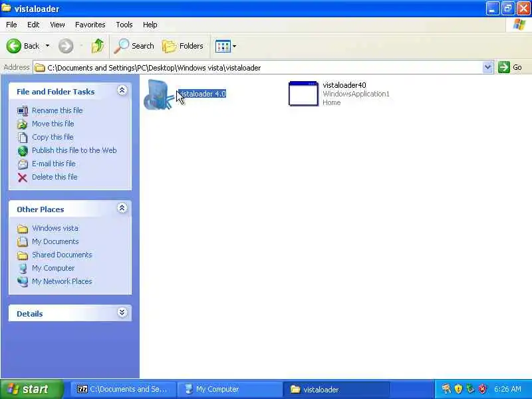
Task: Switch to 7-Zip C:\Documents taskbar button
Action: pyautogui.click(x=124, y=389)
